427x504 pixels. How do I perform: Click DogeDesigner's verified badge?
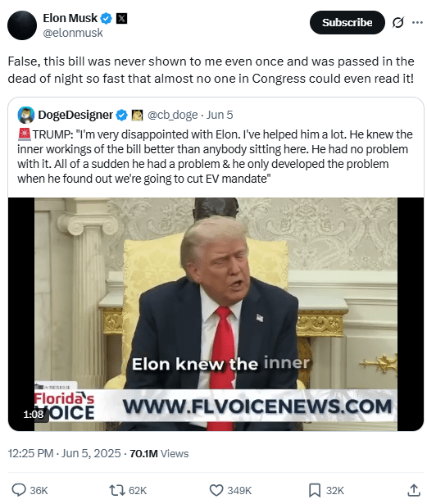[121, 115]
